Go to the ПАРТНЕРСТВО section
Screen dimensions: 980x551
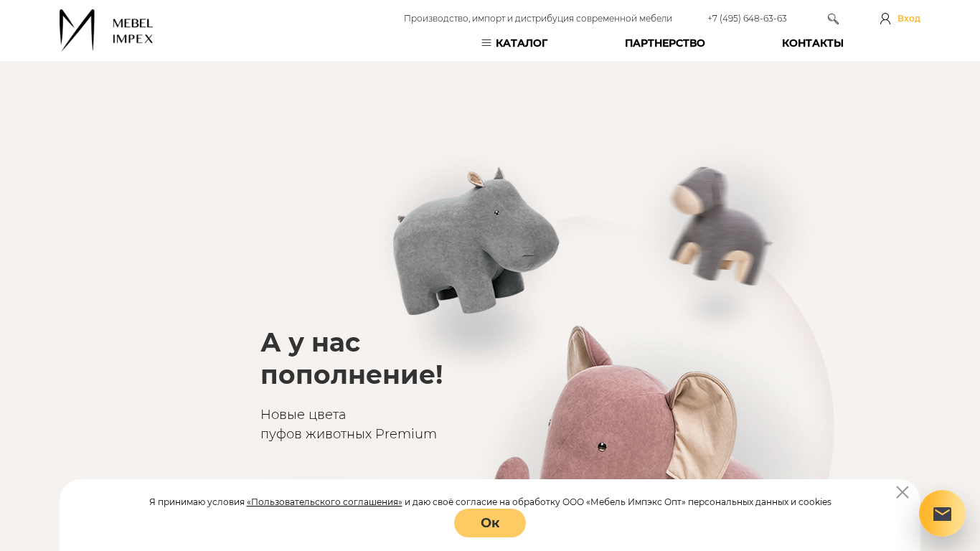(665, 43)
